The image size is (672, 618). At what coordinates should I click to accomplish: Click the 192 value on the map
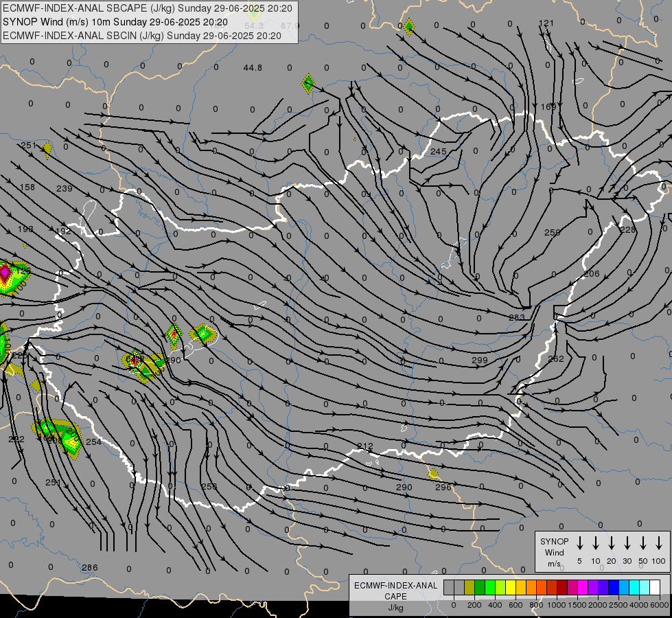[63, 231]
